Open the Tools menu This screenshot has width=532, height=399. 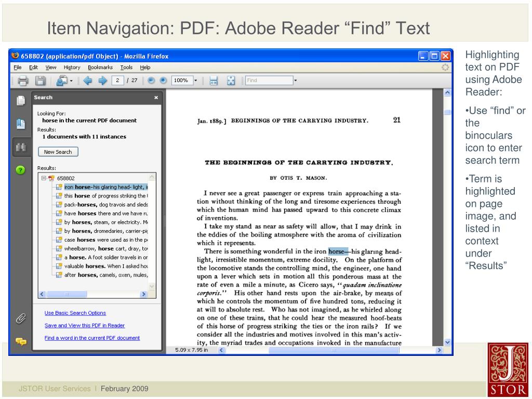click(126, 68)
